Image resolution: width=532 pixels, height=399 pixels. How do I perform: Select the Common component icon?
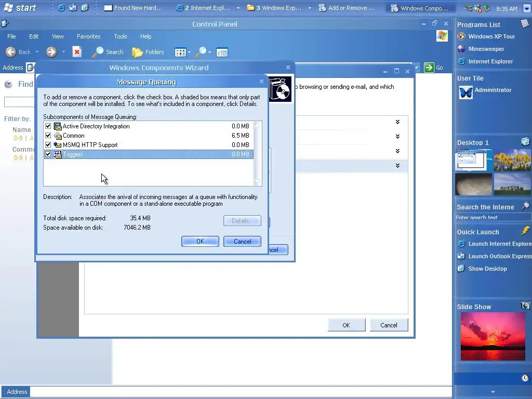[x=58, y=136]
